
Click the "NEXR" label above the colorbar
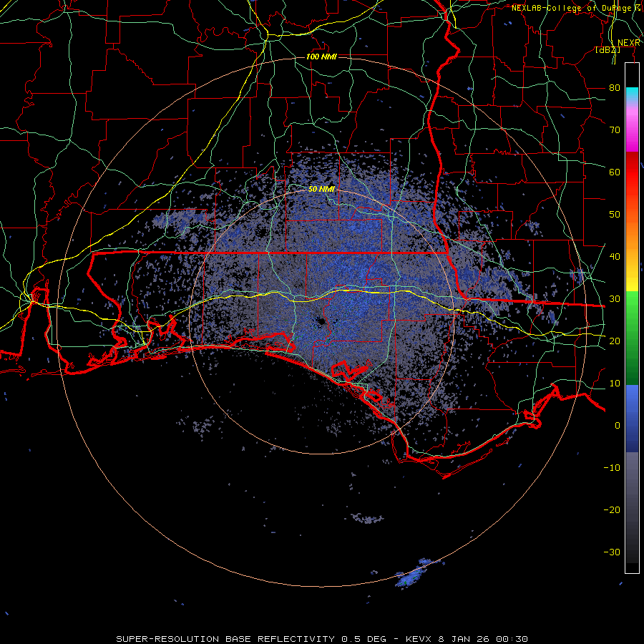click(x=629, y=43)
